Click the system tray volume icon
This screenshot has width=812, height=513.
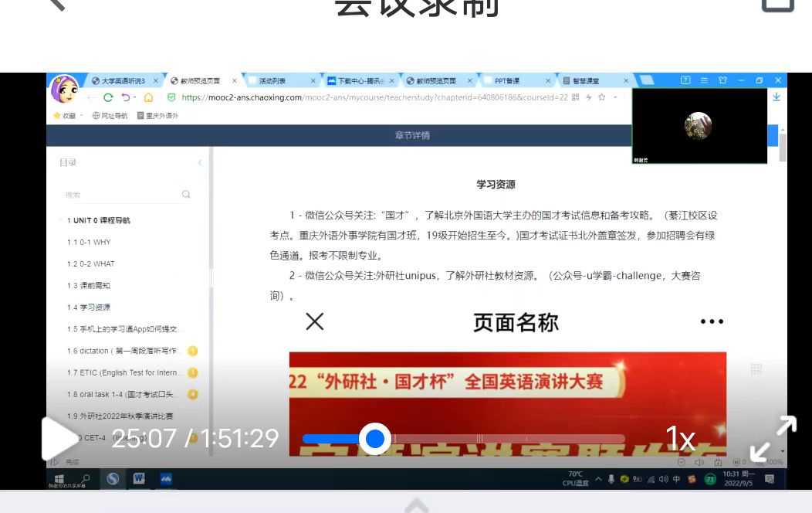tap(663, 479)
